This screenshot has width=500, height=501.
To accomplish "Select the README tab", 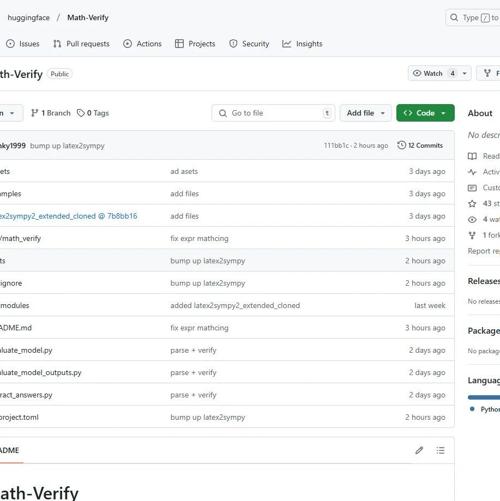I will [x=10, y=450].
